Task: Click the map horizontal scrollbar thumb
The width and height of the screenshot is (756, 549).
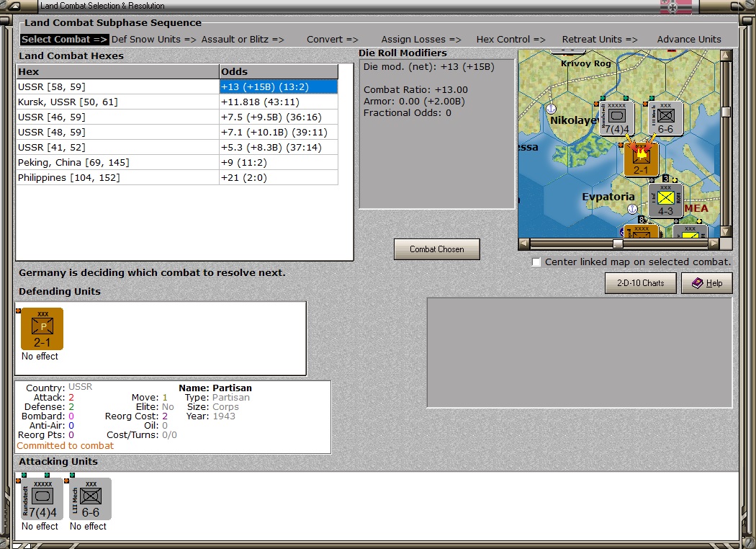Action: [x=618, y=244]
